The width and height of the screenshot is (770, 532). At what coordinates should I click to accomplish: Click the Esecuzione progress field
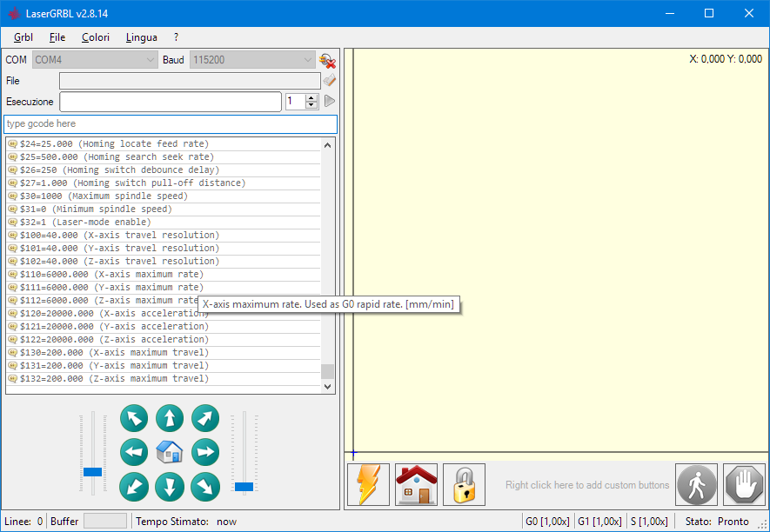click(171, 102)
